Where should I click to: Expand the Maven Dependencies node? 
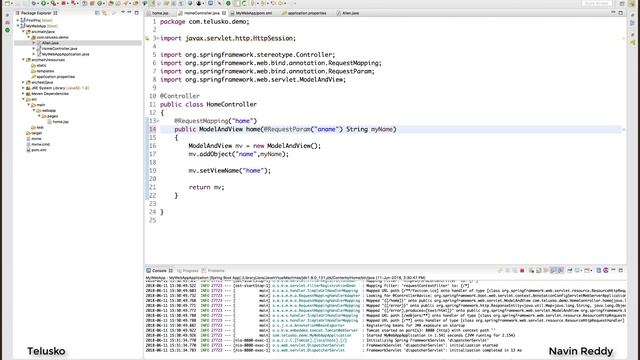point(23,93)
